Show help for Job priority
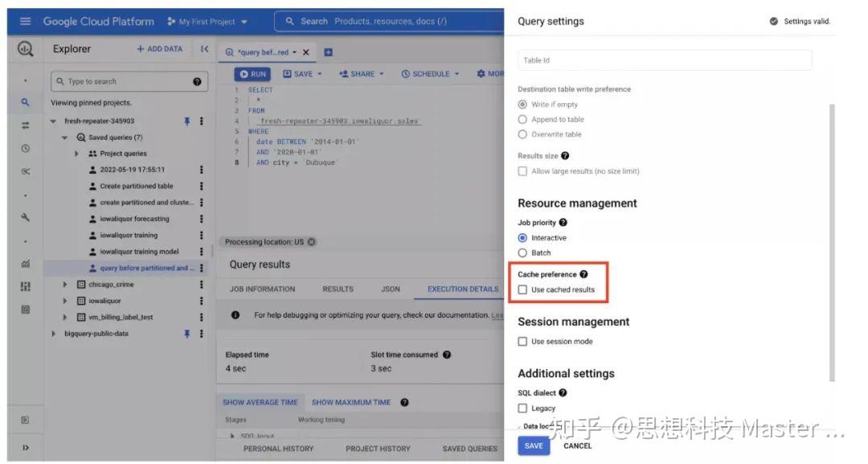Viewport: 868px width, 464px height. 563,222
